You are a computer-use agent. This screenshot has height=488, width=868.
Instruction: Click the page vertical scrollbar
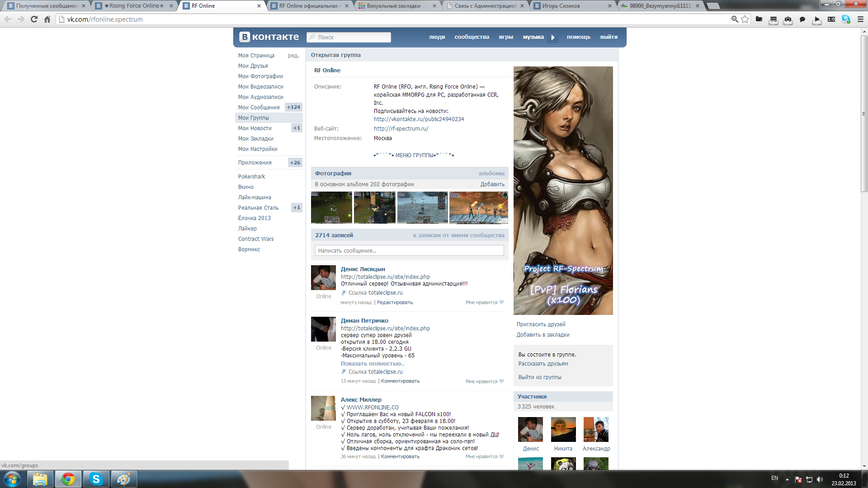[x=864, y=113]
